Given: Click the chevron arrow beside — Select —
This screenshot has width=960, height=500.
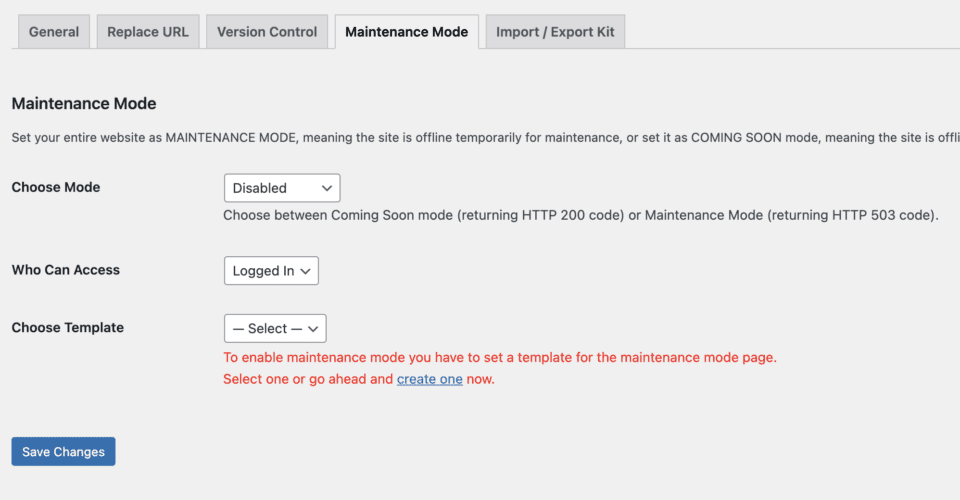Looking at the screenshot, I should pyautogui.click(x=313, y=329).
